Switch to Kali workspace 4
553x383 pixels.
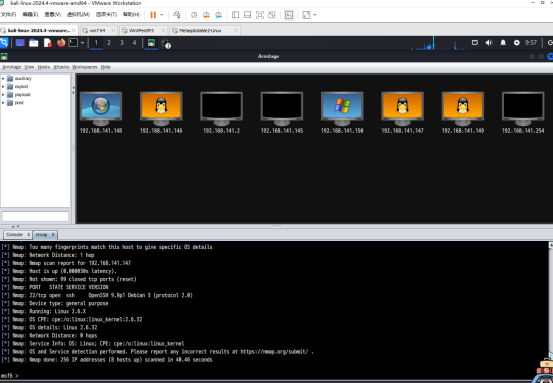coord(134,43)
